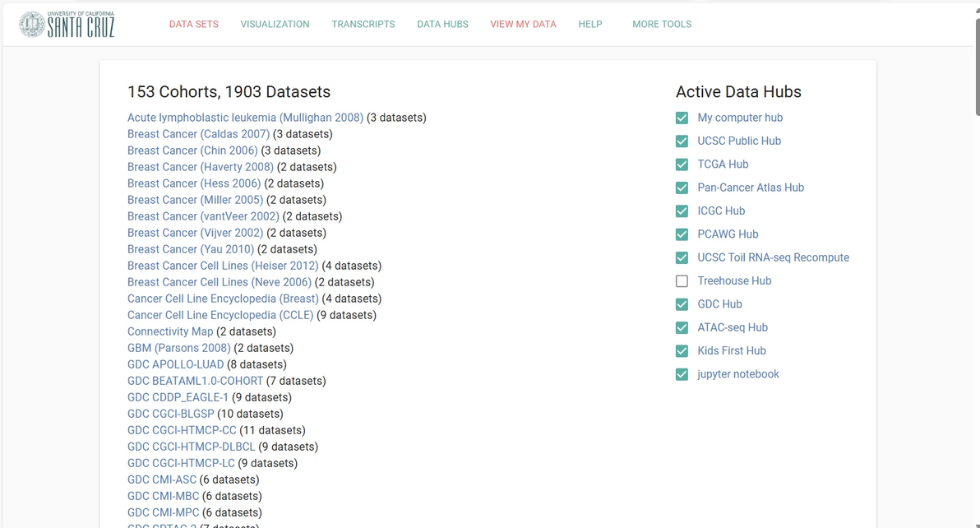This screenshot has height=528, width=980.
Task: Open the TRANSCRIPTS menu item
Action: click(363, 25)
